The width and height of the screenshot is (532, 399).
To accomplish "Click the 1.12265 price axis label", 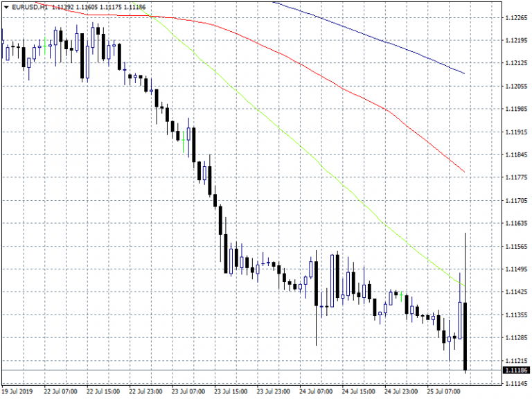I will pyautogui.click(x=514, y=18).
